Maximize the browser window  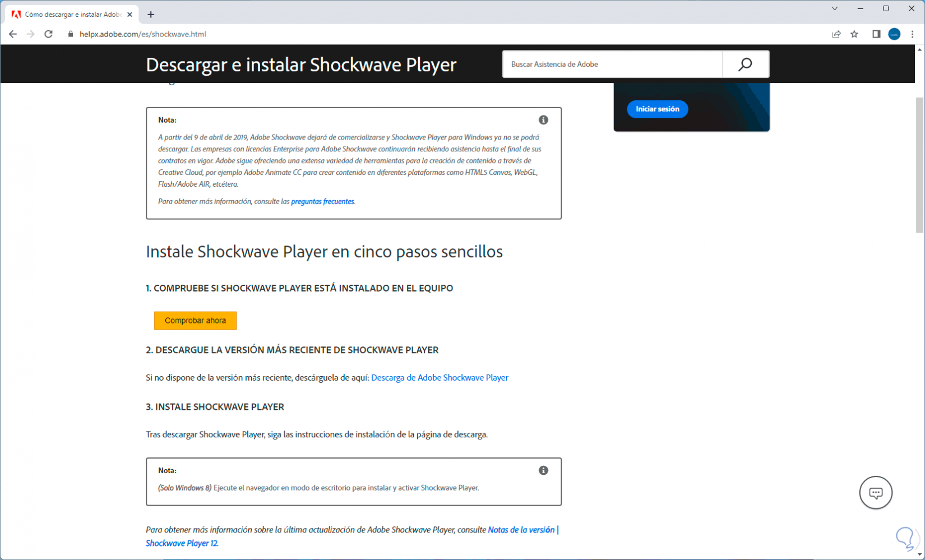pyautogui.click(x=886, y=8)
